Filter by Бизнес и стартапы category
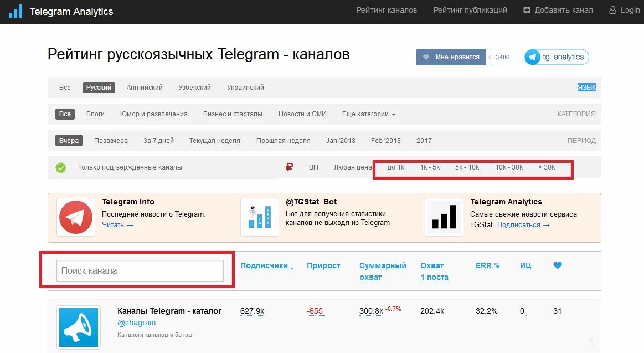Image resolution: width=644 pixels, height=353 pixels. [x=233, y=114]
